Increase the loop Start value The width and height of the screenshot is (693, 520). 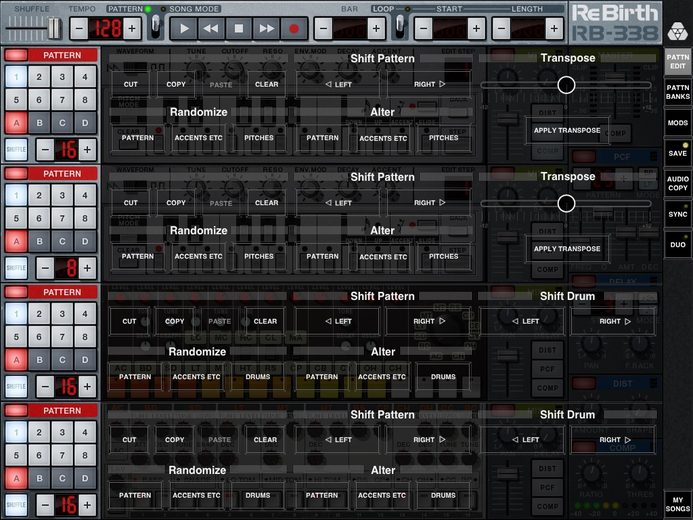476,29
